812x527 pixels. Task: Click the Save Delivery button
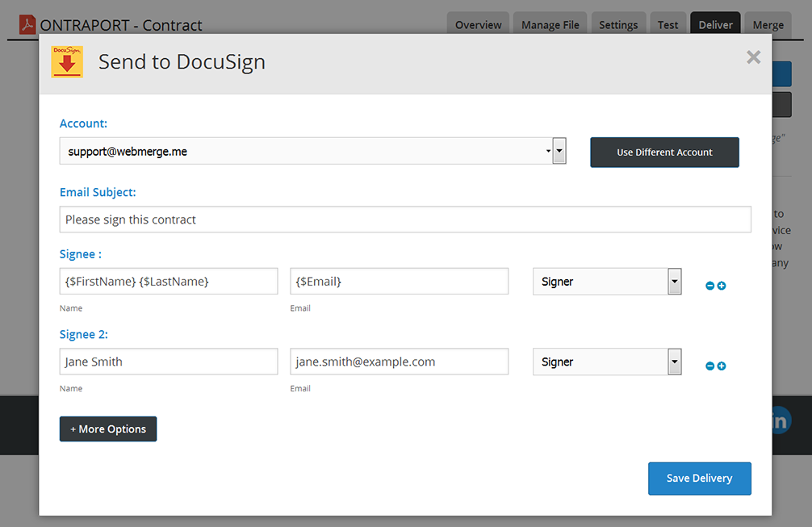point(699,478)
